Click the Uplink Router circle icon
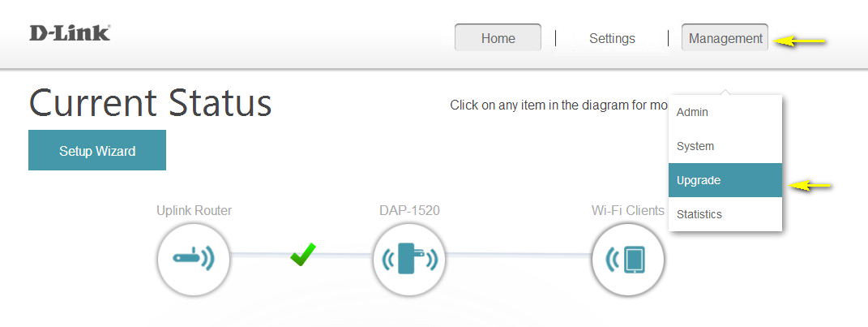The width and height of the screenshot is (868, 327). click(193, 260)
